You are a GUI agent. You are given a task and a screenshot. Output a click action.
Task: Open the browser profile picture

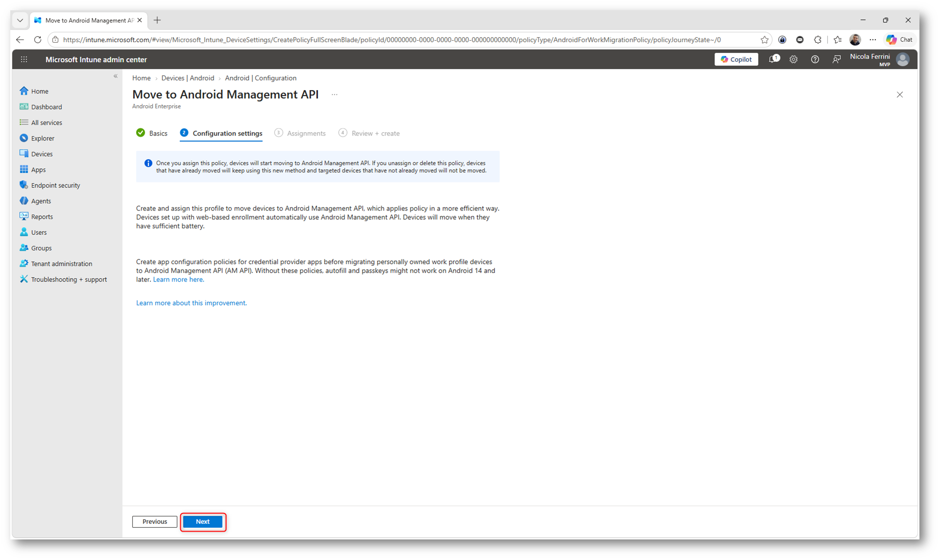pyautogui.click(x=855, y=40)
